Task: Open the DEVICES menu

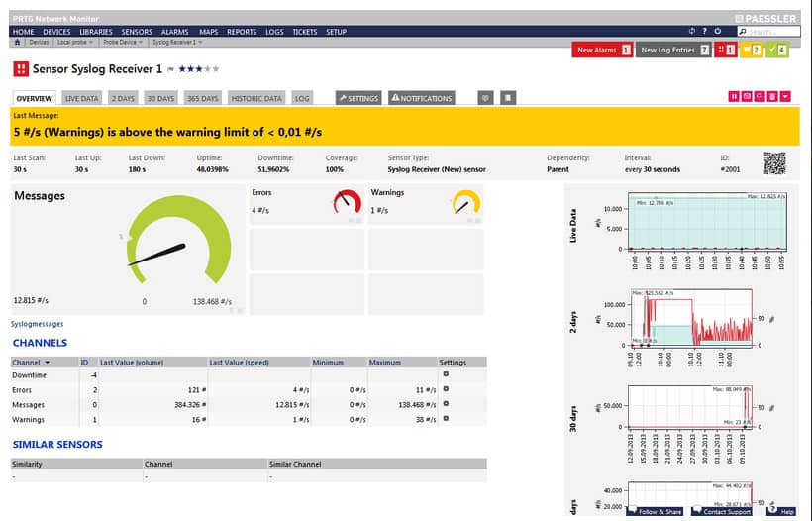Action: pos(56,32)
